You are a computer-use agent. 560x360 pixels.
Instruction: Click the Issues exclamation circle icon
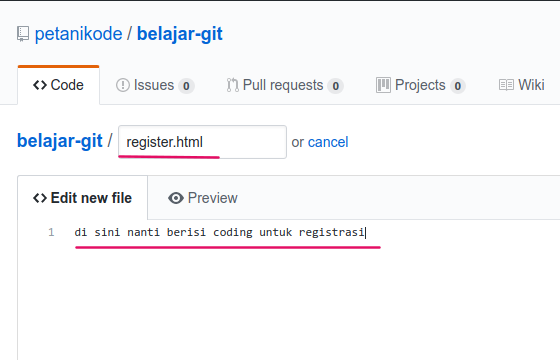[x=123, y=85]
